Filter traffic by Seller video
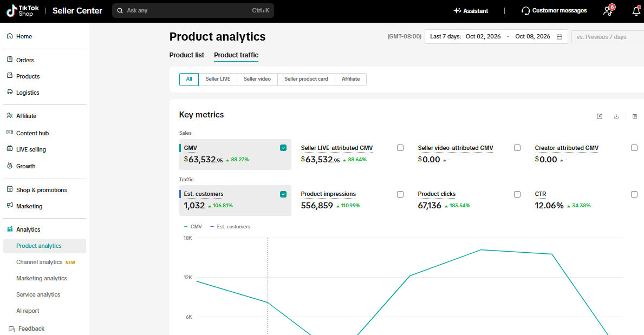The image size is (644, 335). pyautogui.click(x=257, y=79)
